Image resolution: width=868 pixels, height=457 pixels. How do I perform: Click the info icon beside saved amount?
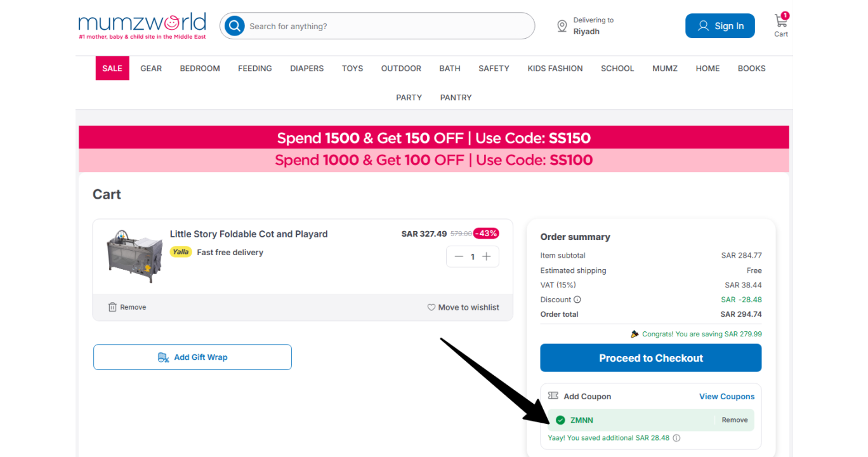pyautogui.click(x=676, y=438)
